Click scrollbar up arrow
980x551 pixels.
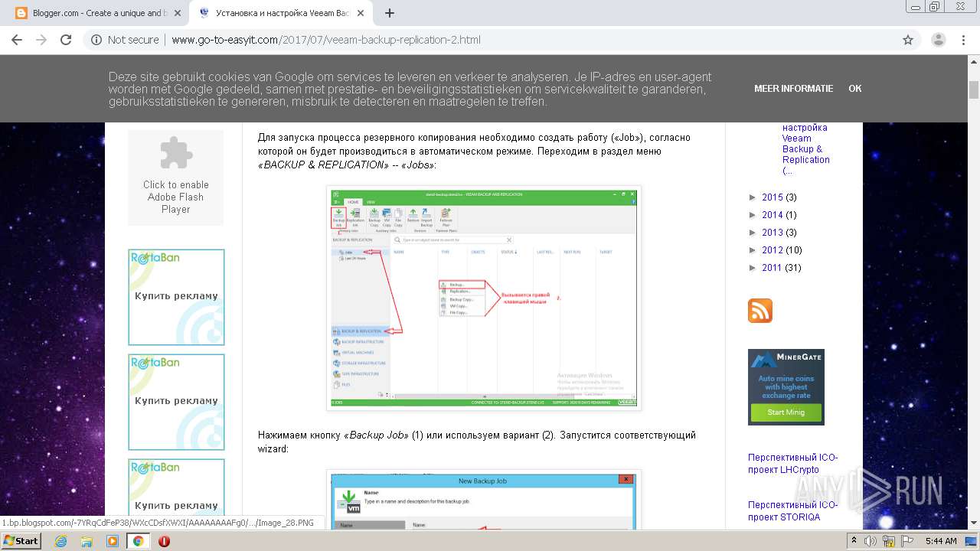click(x=973, y=61)
